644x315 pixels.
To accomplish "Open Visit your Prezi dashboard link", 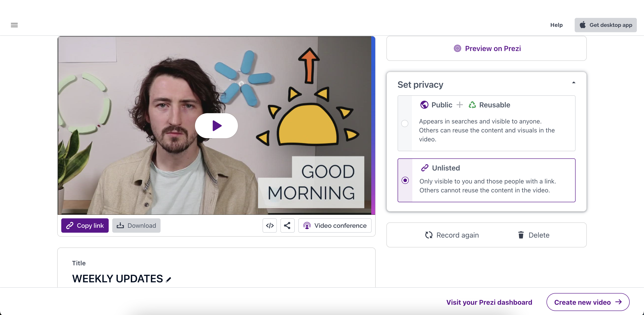I will pos(489,302).
